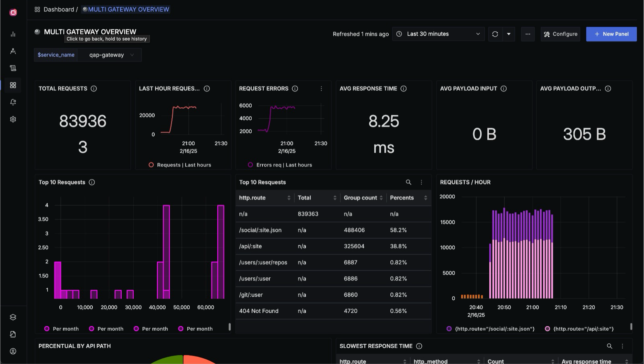The height and width of the screenshot is (364, 644).
Task: Select the MULTI GATEWAY OVERVIEW breadcrumb link
Action: click(x=128, y=9)
